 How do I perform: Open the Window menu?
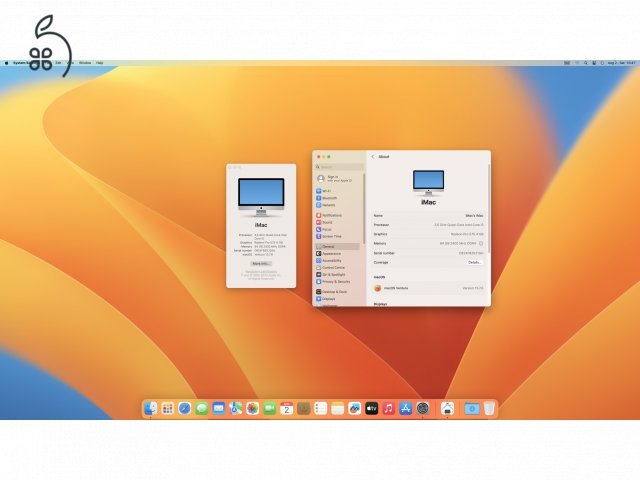(85, 63)
